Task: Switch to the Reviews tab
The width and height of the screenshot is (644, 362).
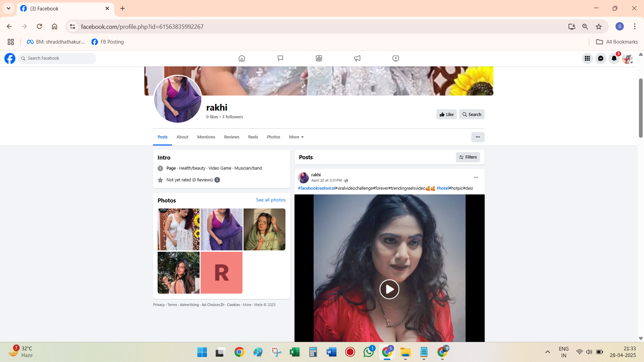Action: (x=231, y=137)
